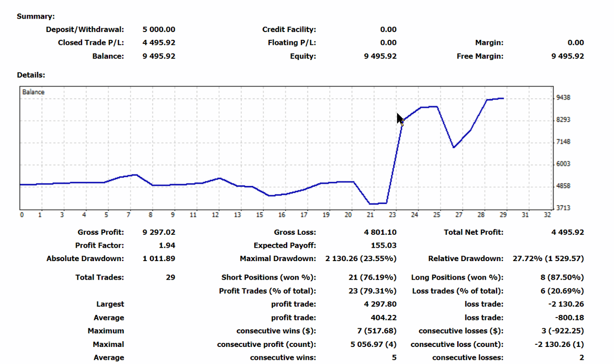Click the Balance label in the chart

33,92
